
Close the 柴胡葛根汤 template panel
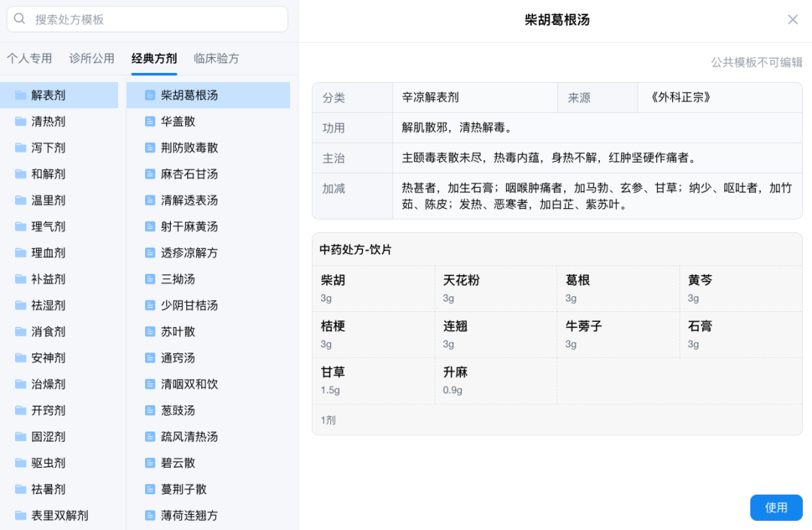coord(792,20)
